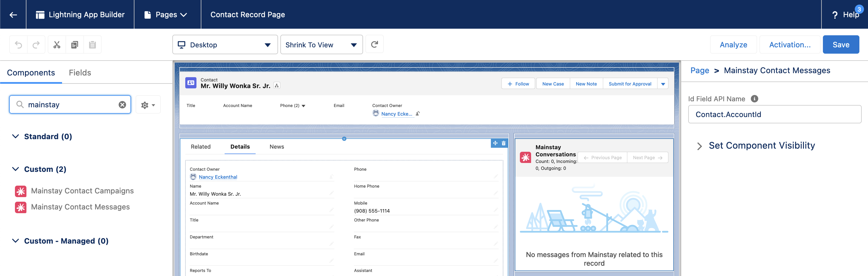Click the Mainstay Contact Messages component icon
This screenshot has height=276, width=868.
click(x=21, y=207)
